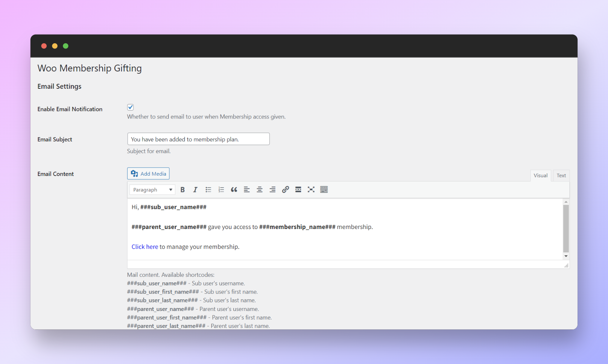Click the Email Content label
The height and width of the screenshot is (364, 608).
(x=56, y=174)
